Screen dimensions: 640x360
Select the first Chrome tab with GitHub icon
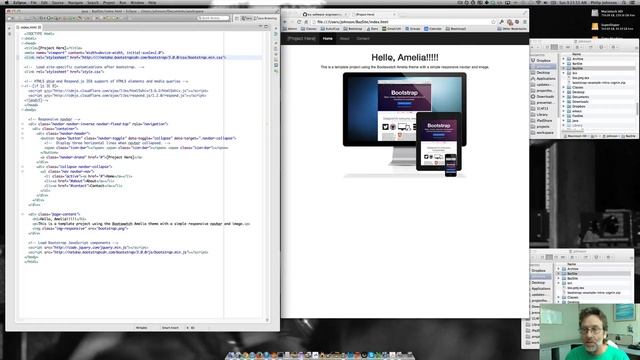click(325, 14)
